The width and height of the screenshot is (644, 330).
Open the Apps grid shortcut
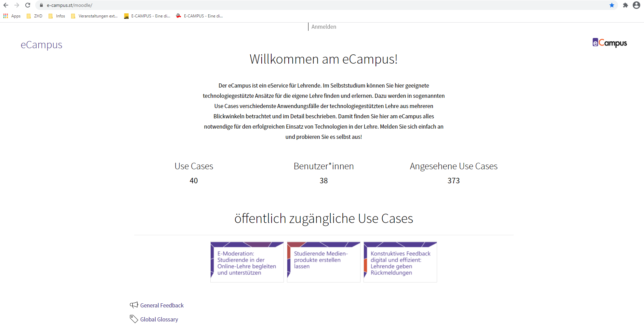click(12, 16)
